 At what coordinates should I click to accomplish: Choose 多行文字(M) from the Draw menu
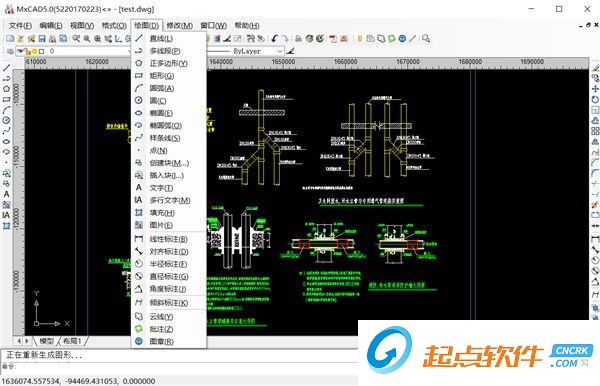coord(169,200)
